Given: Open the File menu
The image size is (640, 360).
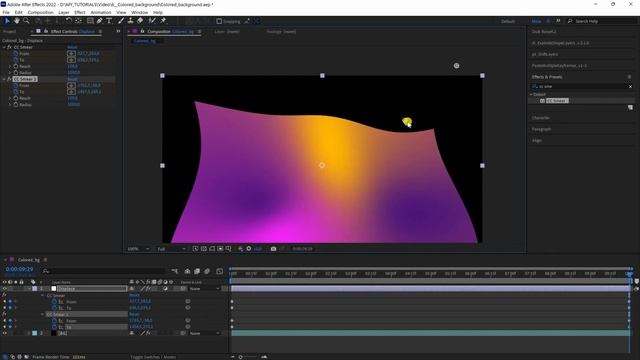Looking at the screenshot, I should (6, 13).
